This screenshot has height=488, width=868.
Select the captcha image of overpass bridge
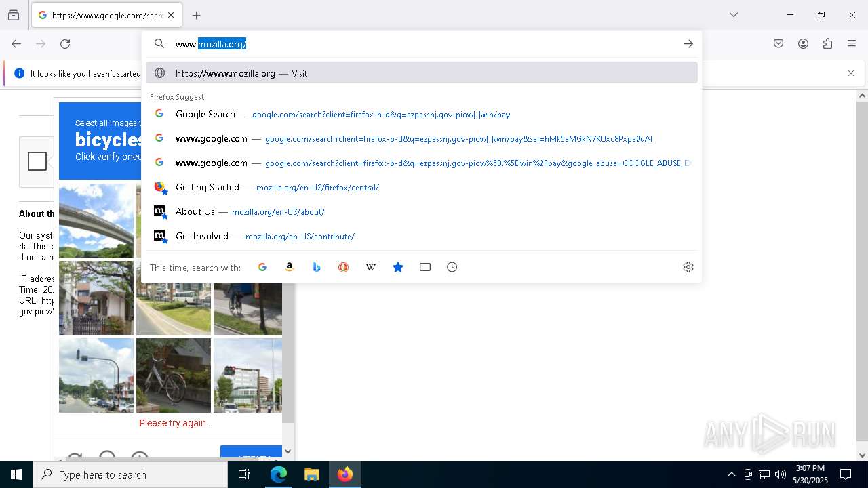[96, 220]
